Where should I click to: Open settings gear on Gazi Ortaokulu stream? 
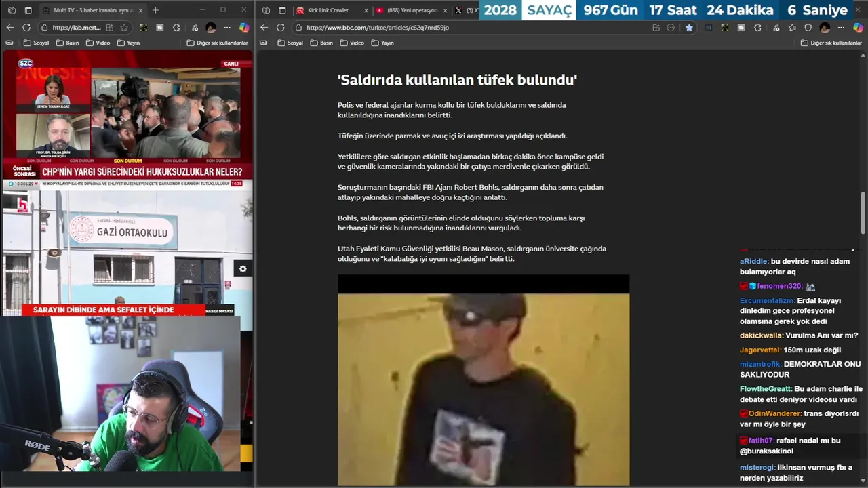coord(243,269)
